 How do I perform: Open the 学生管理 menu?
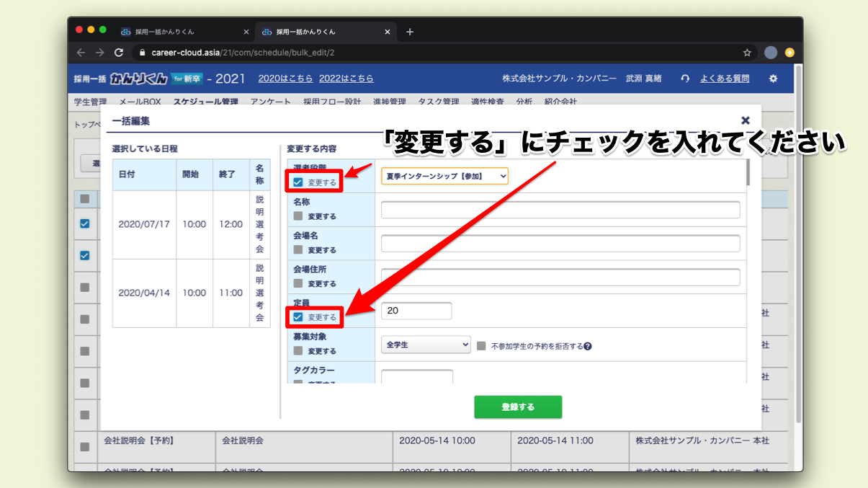[90, 102]
